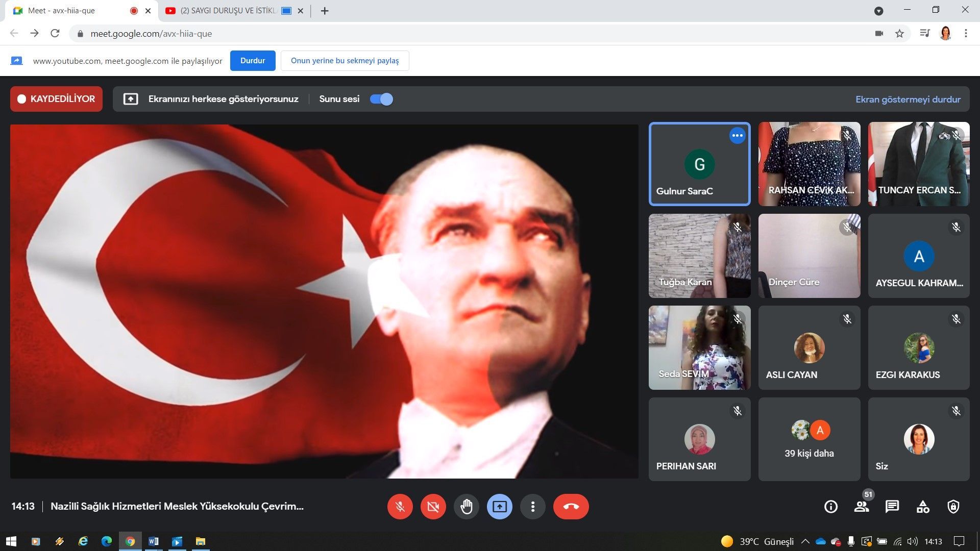Open Word from the Windows taskbar
This screenshot has height=551, width=980.
click(x=153, y=541)
